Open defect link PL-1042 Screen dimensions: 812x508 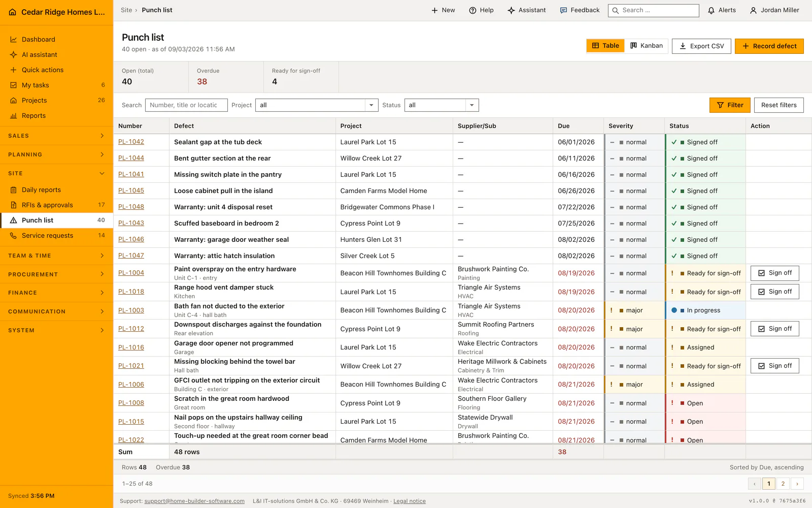(131, 142)
